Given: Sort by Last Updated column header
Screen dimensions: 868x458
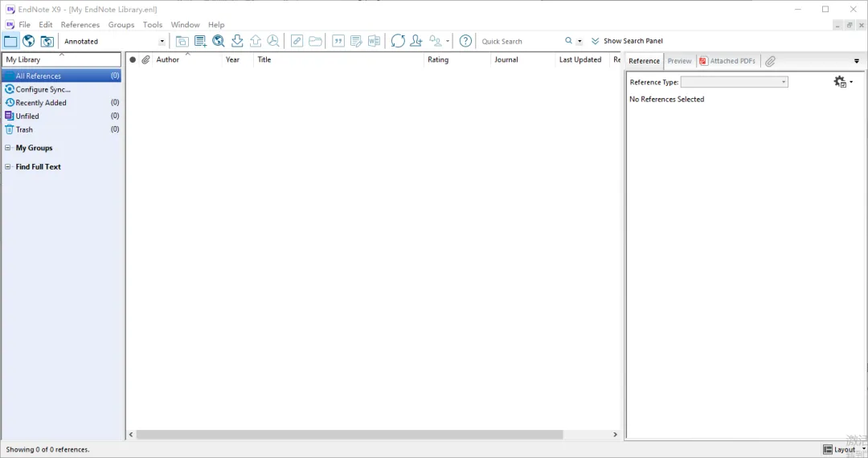Looking at the screenshot, I should click(x=583, y=59).
